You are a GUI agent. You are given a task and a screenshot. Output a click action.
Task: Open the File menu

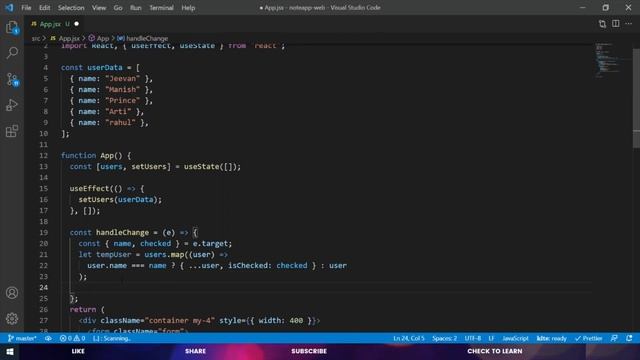[x=26, y=8]
